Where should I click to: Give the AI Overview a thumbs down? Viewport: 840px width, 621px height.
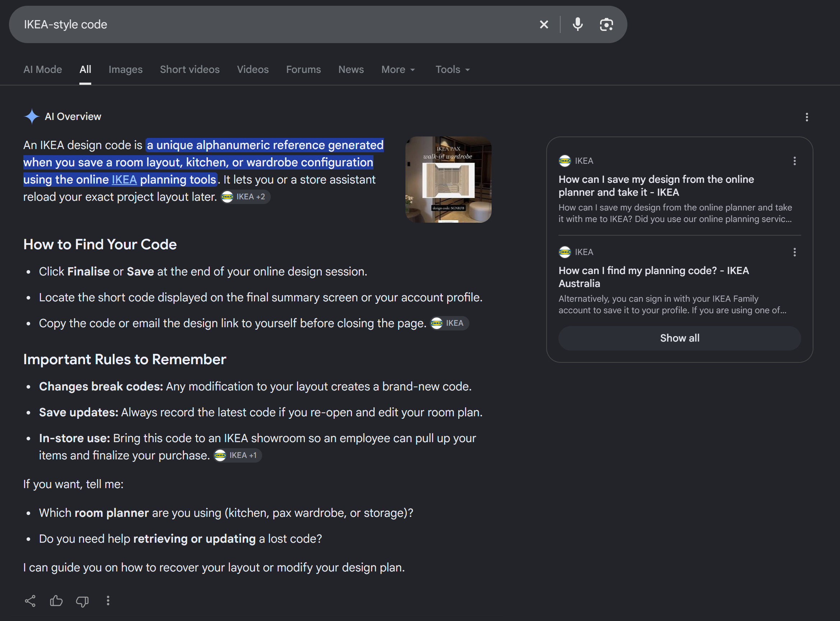pos(82,601)
